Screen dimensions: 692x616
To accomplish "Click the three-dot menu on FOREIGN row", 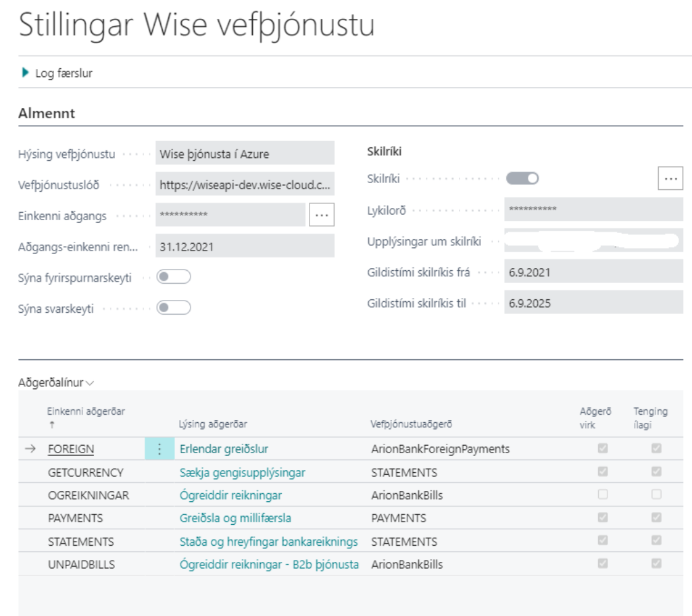I will 159,449.
